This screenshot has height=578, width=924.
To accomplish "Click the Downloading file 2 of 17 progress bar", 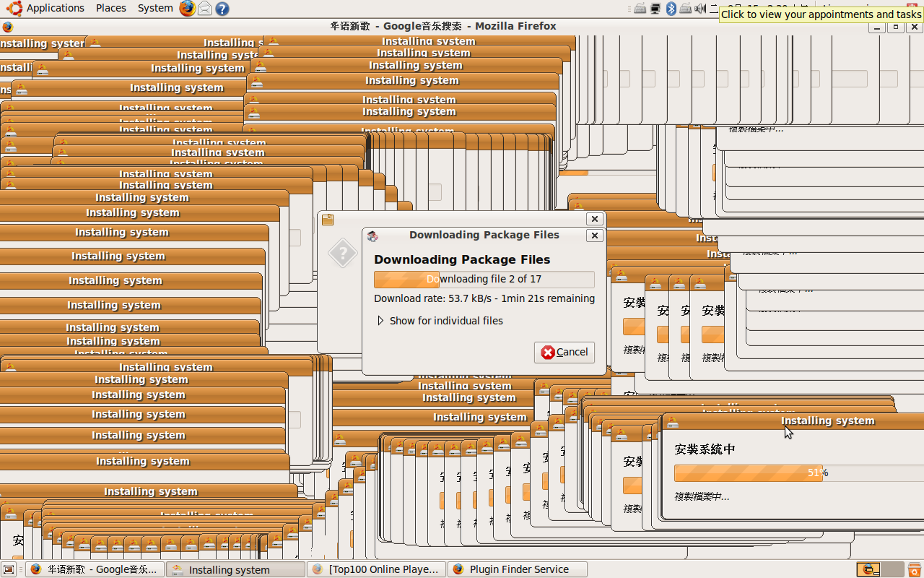I will click(x=484, y=279).
